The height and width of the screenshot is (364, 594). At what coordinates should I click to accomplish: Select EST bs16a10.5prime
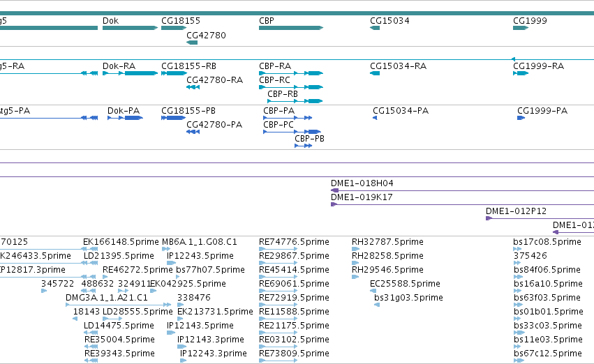[x=548, y=284]
